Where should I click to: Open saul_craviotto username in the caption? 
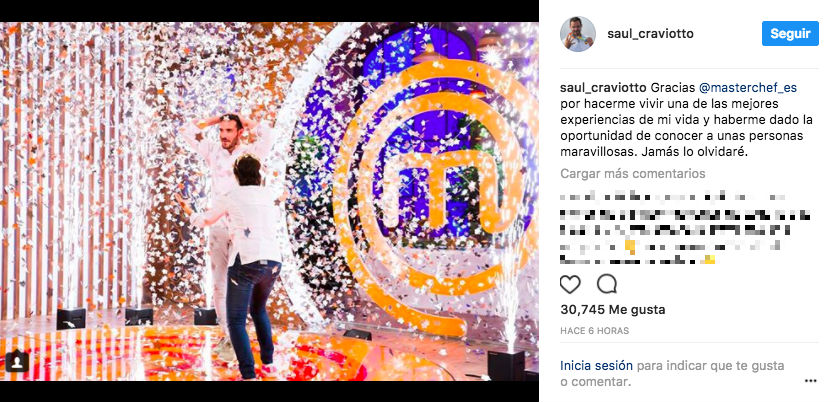(x=603, y=88)
